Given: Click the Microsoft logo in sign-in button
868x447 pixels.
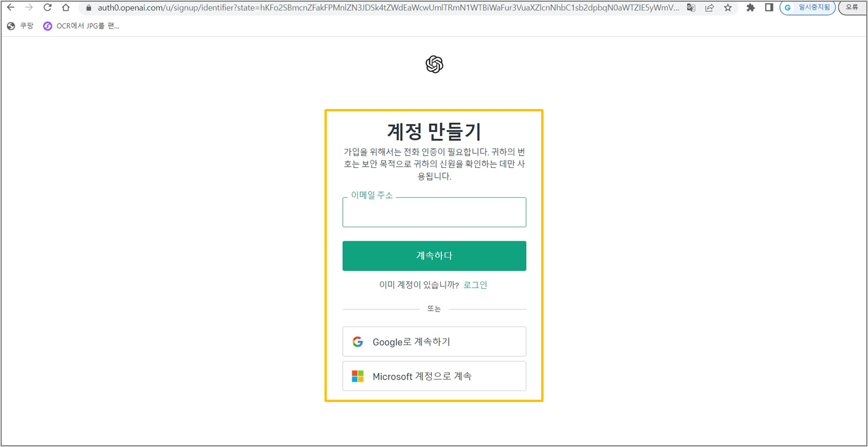Looking at the screenshot, I should coord(358,376).
